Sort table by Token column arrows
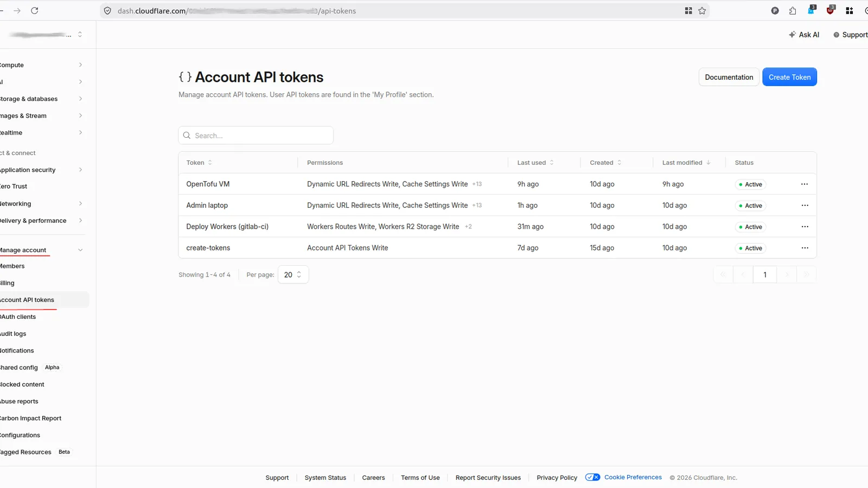The height and width of the screenshot is (488, 868). 210,163
